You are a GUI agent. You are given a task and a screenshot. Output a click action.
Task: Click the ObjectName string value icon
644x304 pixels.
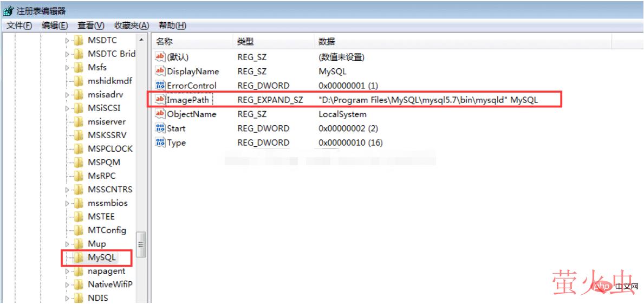pyautogui.click(x=160, y=114)
